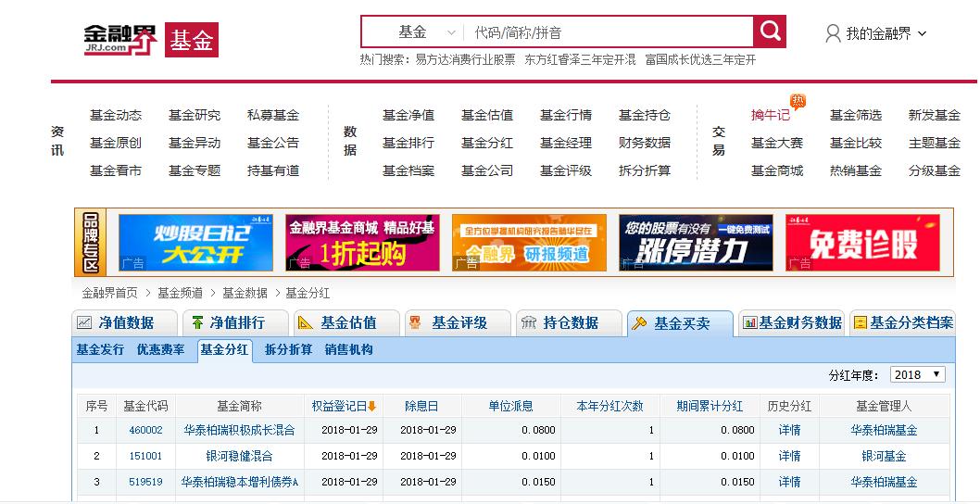The width and height of the screenshot is (980, 504).
Task: Sort by the 权益登记日 column header
Action: tap(339, 407)
